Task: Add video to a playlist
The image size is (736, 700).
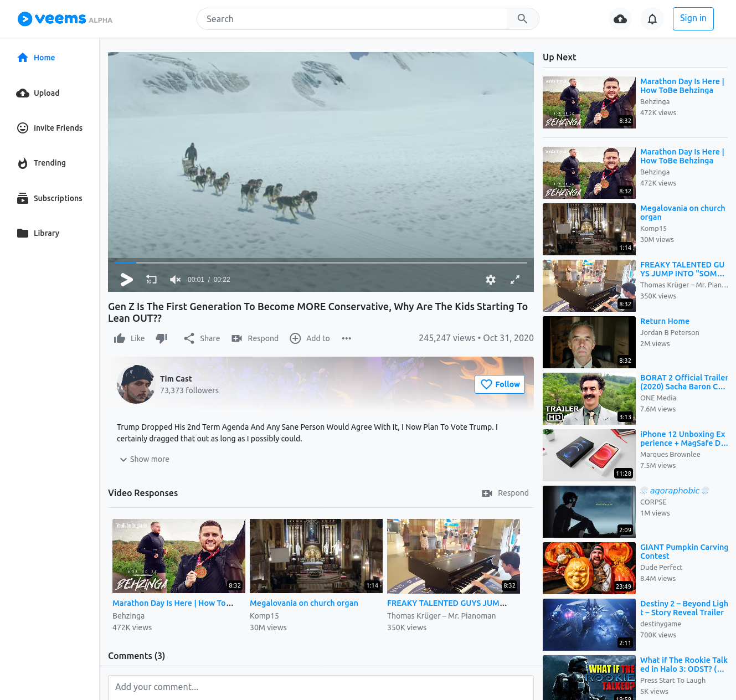Action: tap(310, 338)
